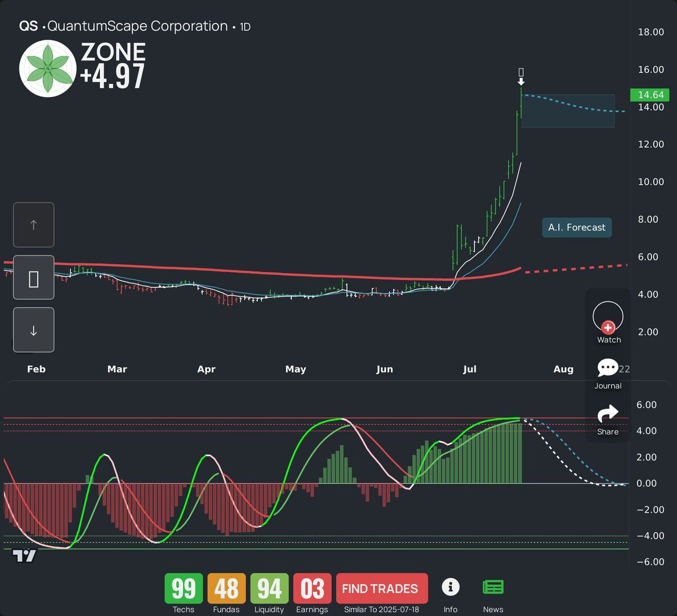Click the TradingView logo

point(24,556)
